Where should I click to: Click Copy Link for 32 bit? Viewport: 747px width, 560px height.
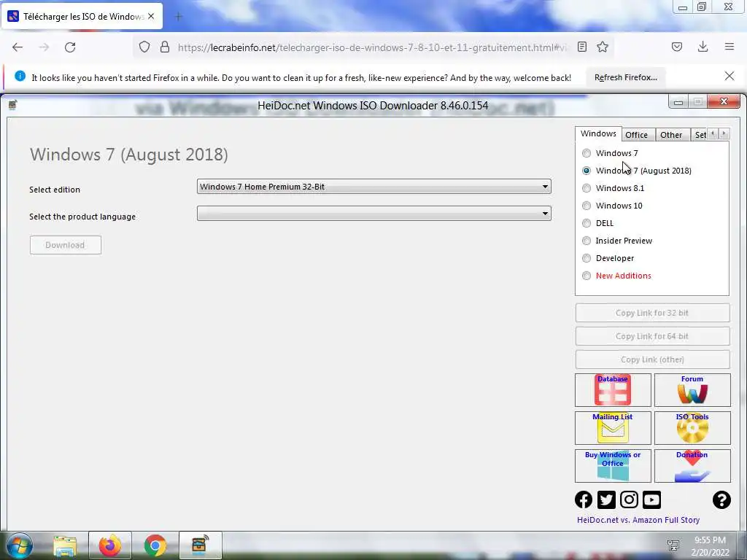(652, 313)
